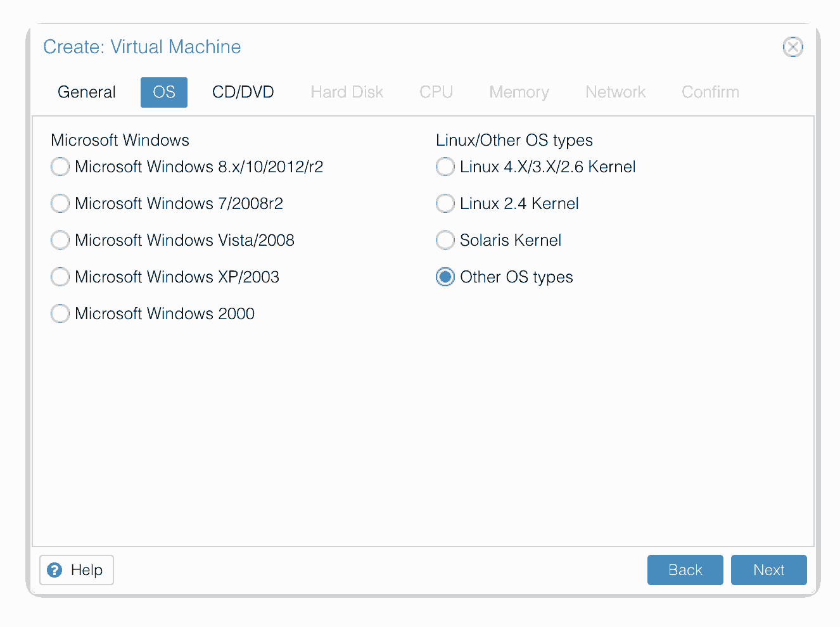Screen dimensions: 840x627
Task: Select Microsoft Windows Vista/2008 radio button
Action: pos(60,240)
